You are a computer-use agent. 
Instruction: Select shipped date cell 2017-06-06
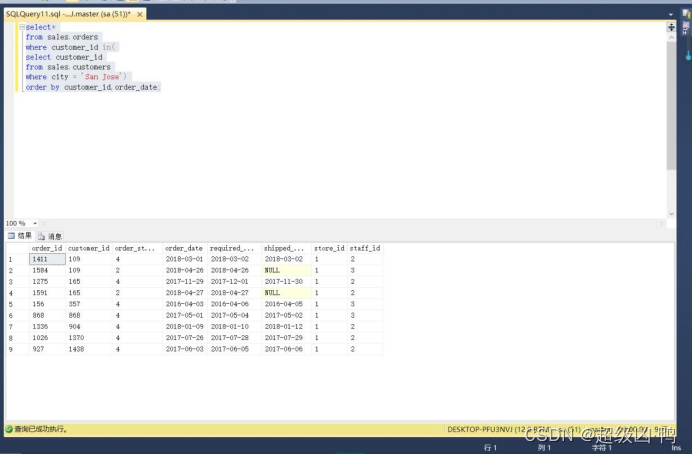pyautogui.click(x=286, y=349)
